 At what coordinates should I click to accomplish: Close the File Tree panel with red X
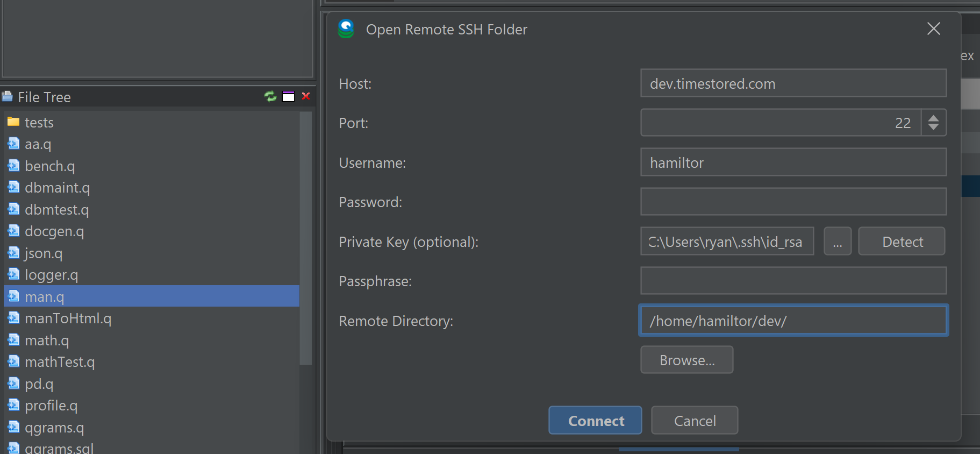(306, 96)
